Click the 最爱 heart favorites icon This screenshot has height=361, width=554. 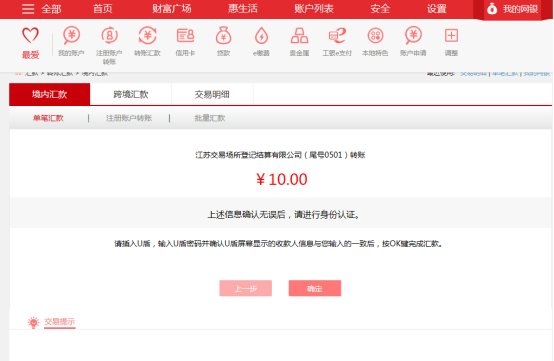pos(30,35)
